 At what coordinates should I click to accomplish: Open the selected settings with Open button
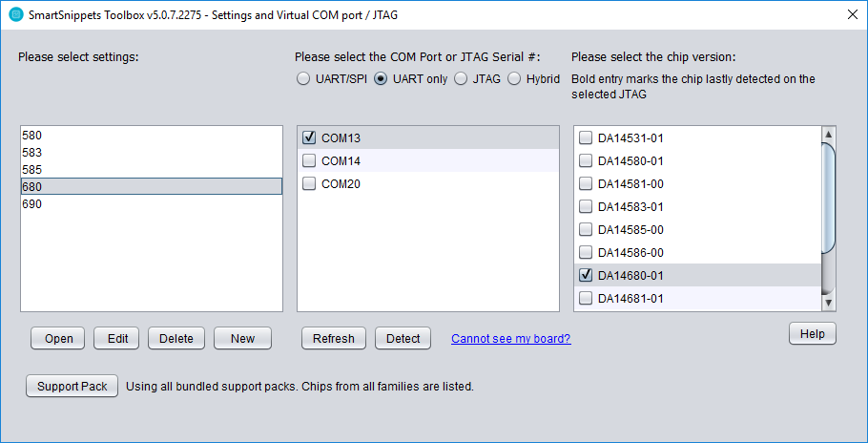(59, 338)
